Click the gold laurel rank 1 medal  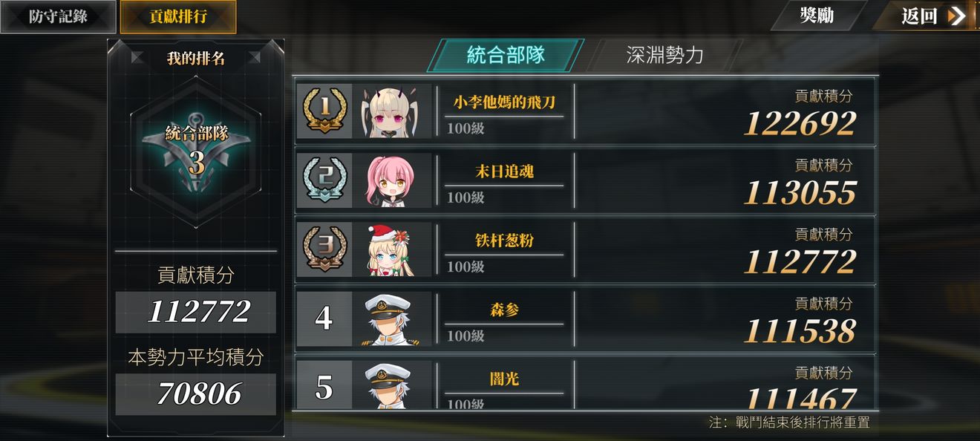tap(324, 110)
